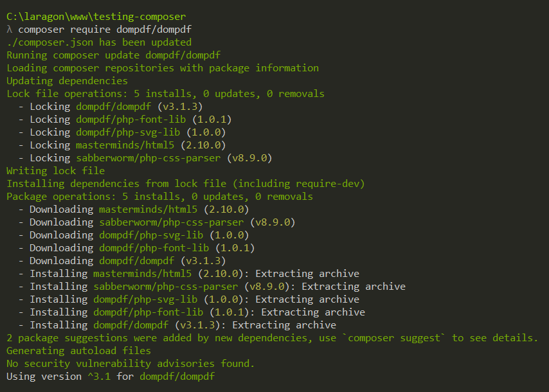549x392 pixels.
Task: Click the `composer suggest` command text
Action: 399,338
